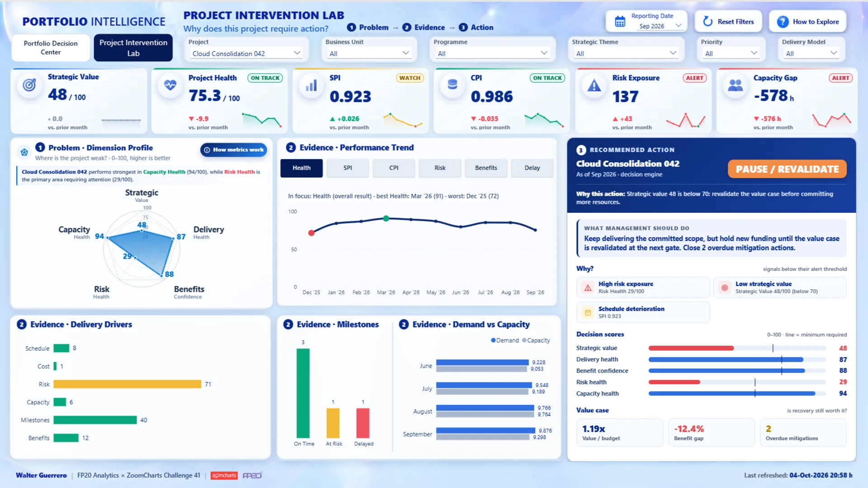Click the Schedule deterioration calendar icon

coord(588,312)
